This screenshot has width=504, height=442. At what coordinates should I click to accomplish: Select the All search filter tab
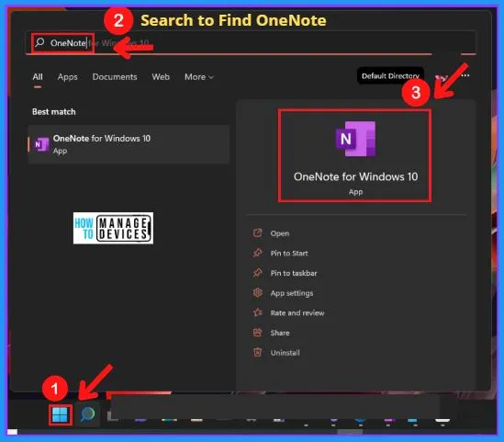pyautogui.click(x=38, y=77)
